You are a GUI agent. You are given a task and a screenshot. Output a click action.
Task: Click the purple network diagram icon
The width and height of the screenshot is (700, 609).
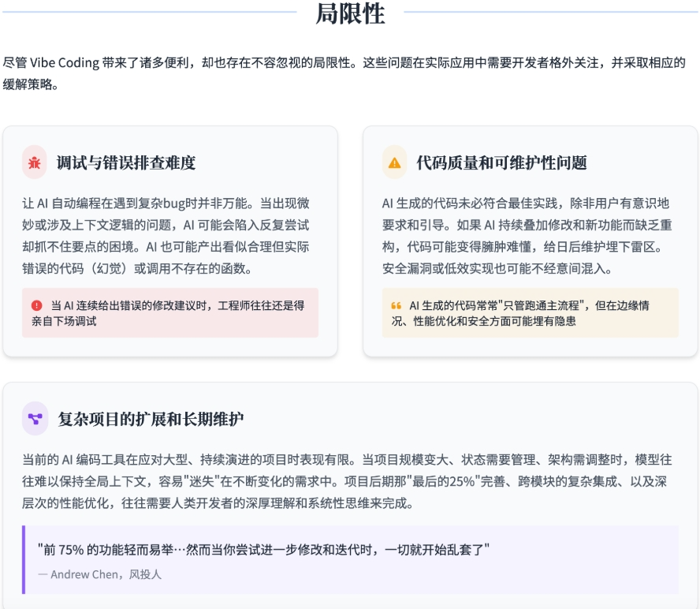tap(35, 419)
